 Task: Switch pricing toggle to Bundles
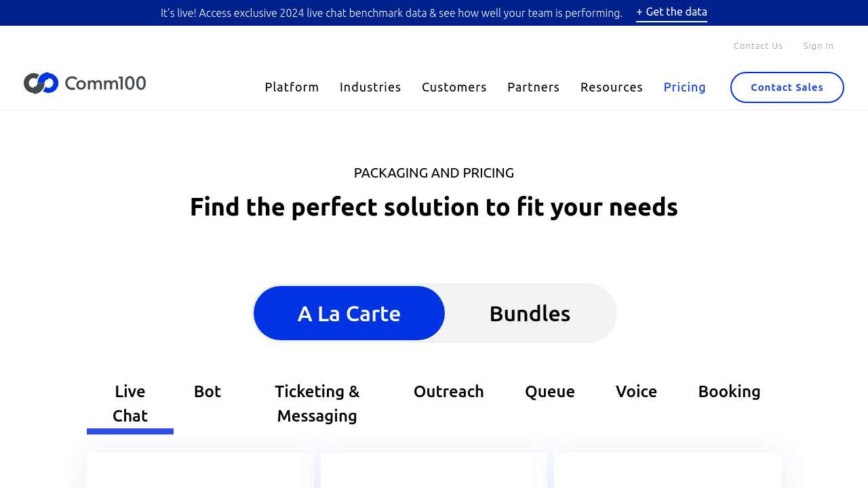529,313
